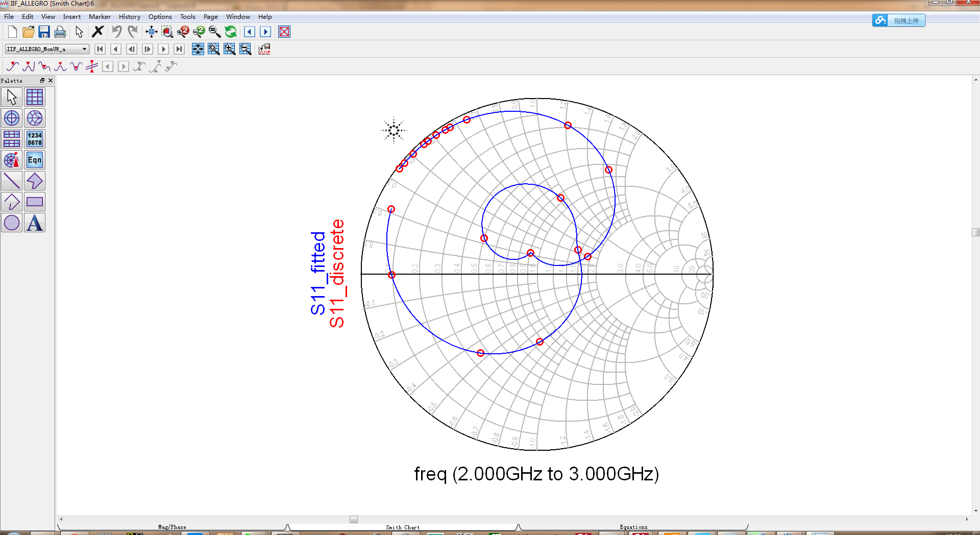This screenshot has height=535, width=980.
Task: Click the horizontal scrollbar thumb
Action: coord(354,519)
